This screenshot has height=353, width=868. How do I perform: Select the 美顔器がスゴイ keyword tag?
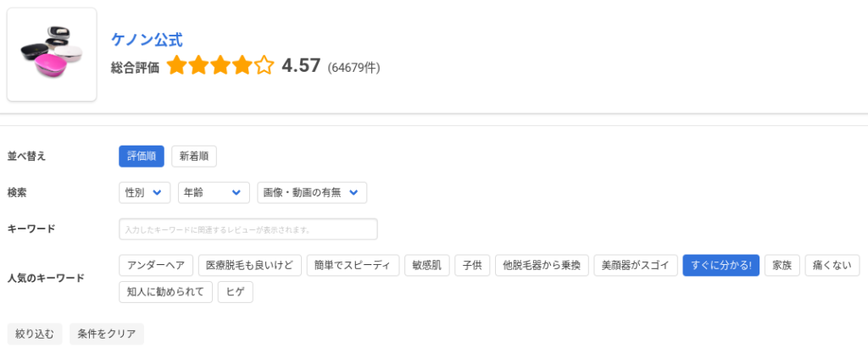tap(636, 265)
